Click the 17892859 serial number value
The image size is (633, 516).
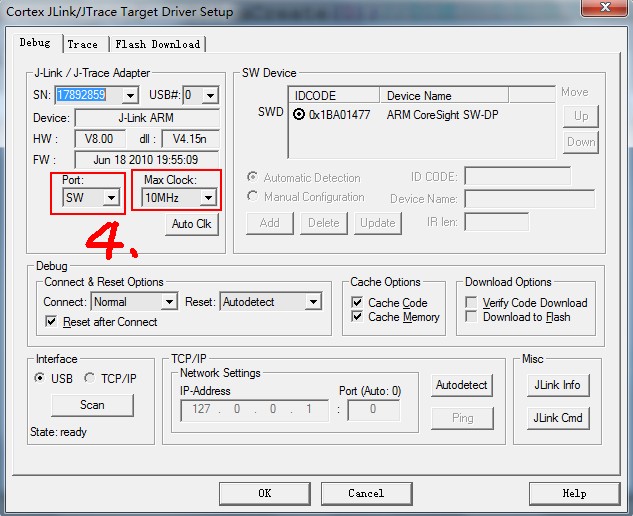click(81, 95)
